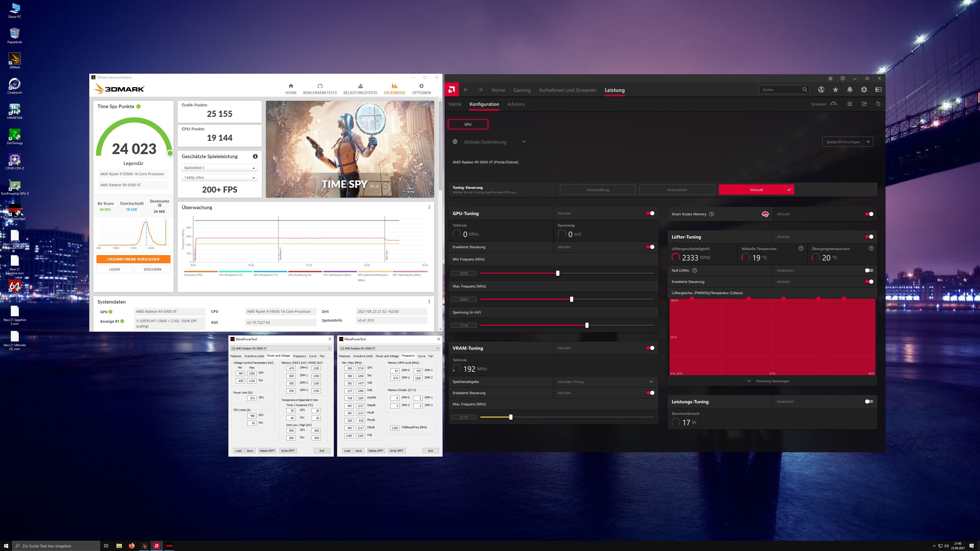Adjust the Min Frequenz slider handle
Screen dimensions: 980x551
click(x=558, y=273)
